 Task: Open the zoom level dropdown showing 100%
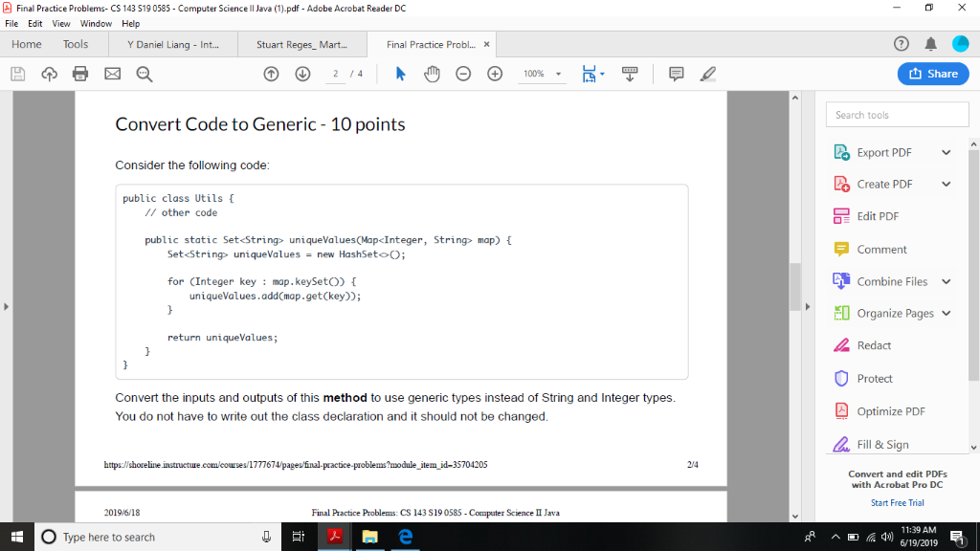click(542, 73)
